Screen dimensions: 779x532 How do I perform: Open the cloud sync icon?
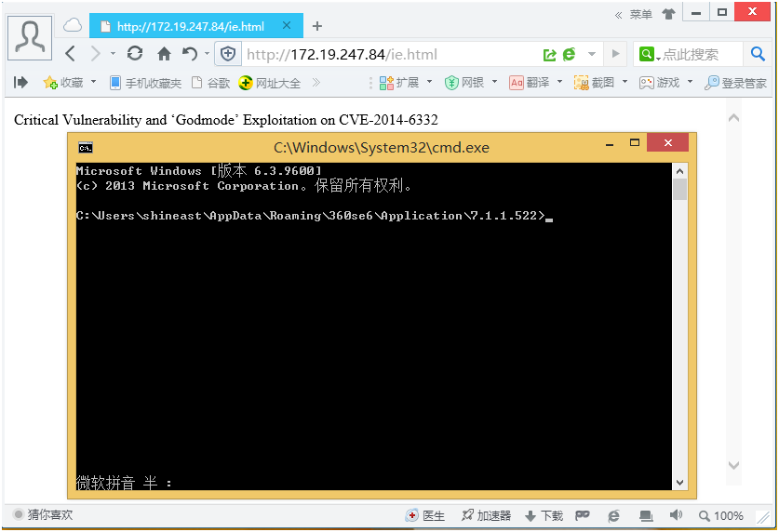(x=73, y=25)
